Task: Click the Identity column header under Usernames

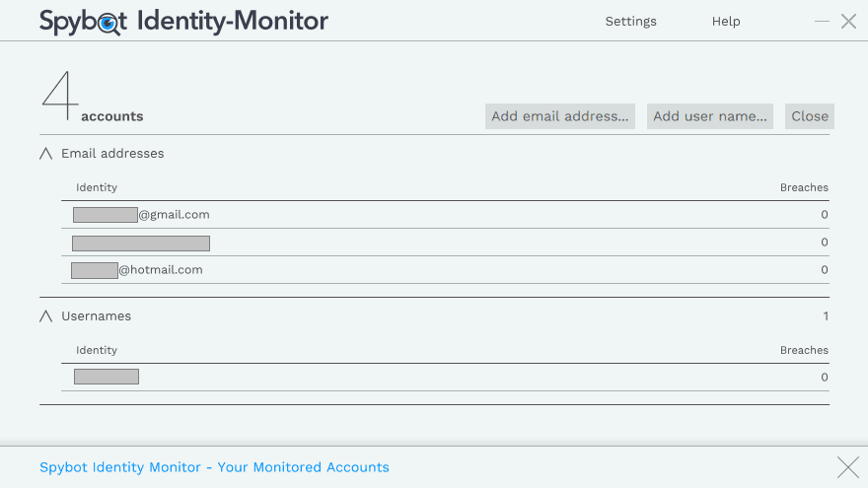Action: [x=97, y=350]
